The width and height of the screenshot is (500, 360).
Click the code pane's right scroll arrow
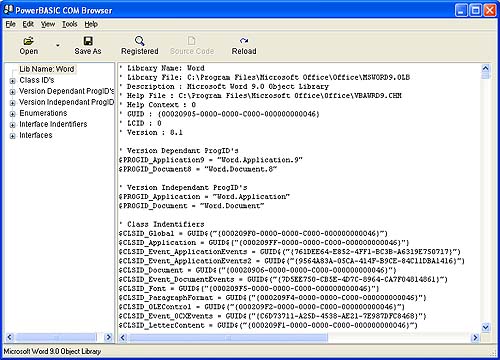475,338
